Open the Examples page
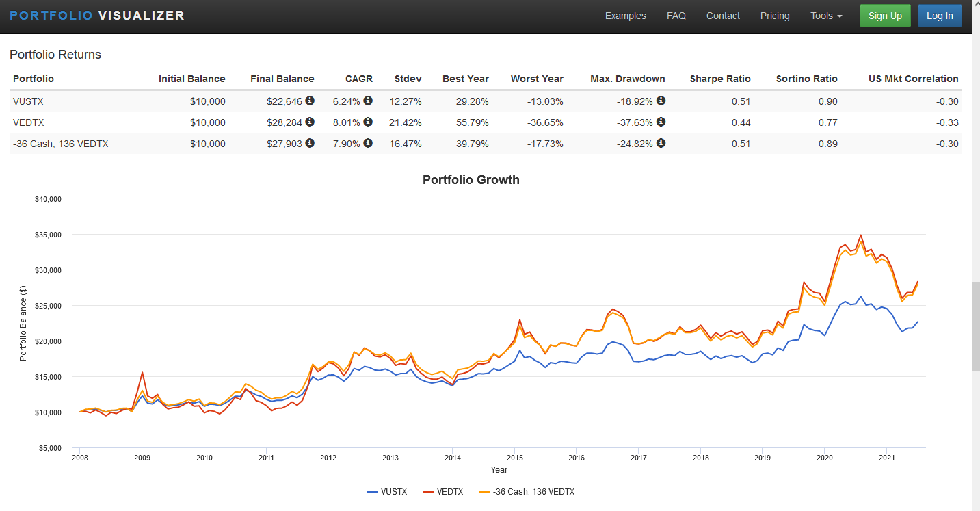This screenshot has height=511, width=980. pos(625,16)
